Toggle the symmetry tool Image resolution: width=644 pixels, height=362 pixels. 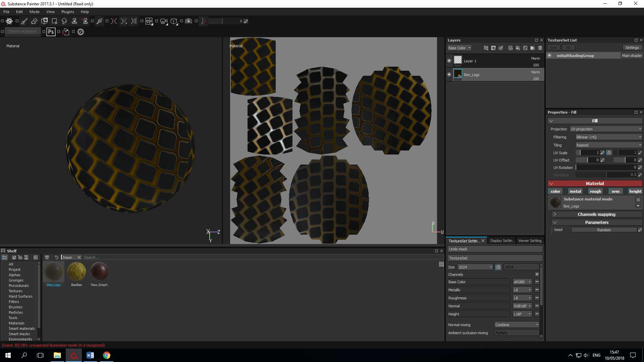pyautogui.click(x=114, y=21)
